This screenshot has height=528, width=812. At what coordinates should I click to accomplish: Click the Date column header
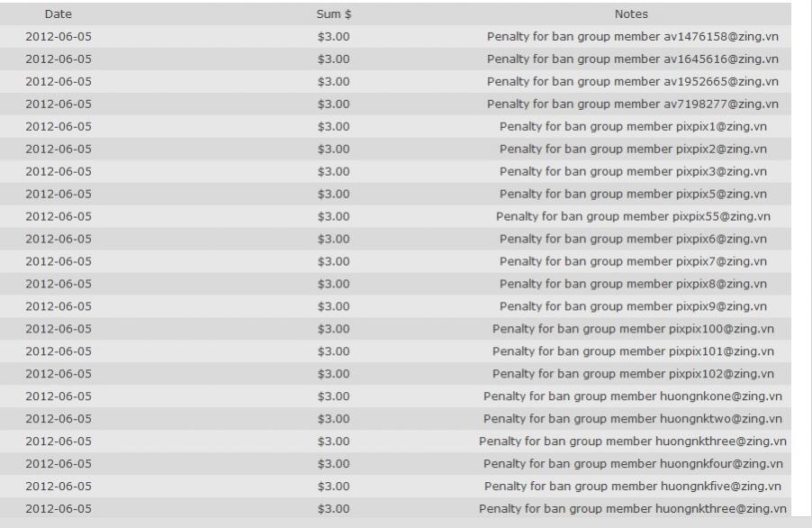click(58, 14)
